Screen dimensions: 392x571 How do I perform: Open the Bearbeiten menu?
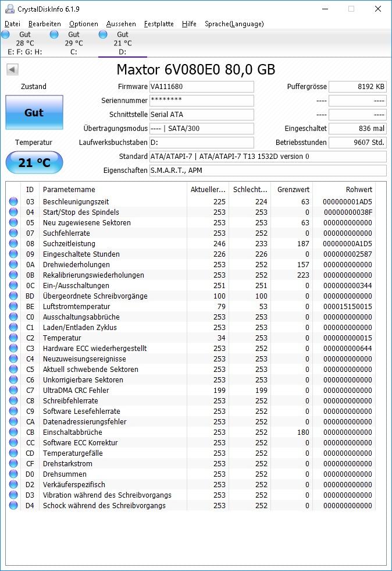(x=44, y=24)
